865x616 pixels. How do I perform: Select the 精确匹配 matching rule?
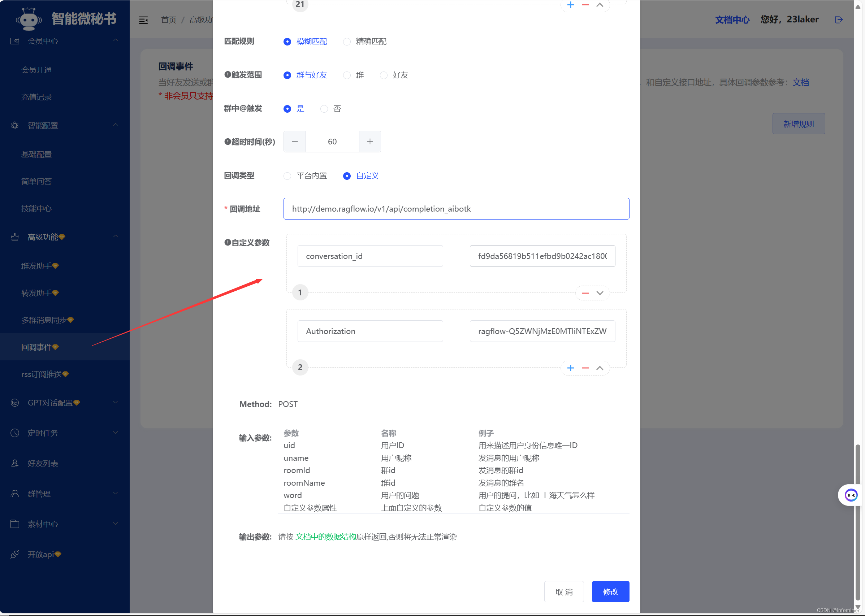347,42
